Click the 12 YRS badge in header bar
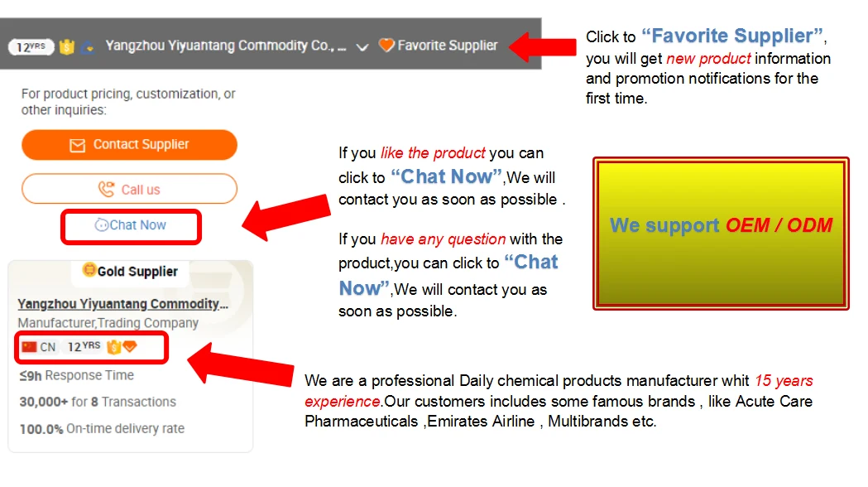Image resolution: width=868 pixels, height=487 pixels. click(x=31, y=46)
